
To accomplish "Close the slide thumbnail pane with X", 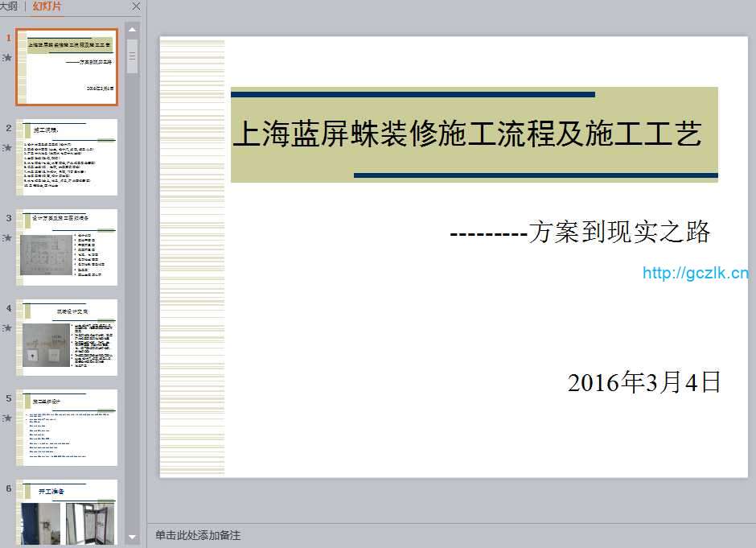I will [136, 6].
